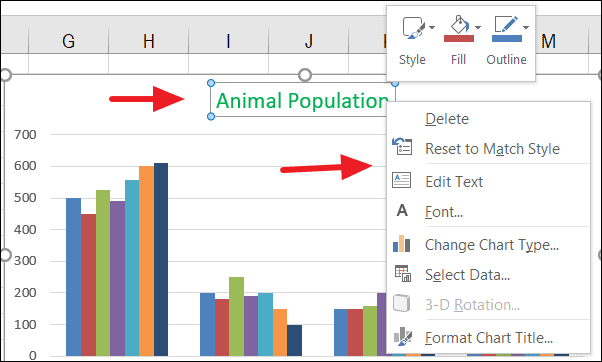Click the Animal Population chart title

click(x=302, y=101)
